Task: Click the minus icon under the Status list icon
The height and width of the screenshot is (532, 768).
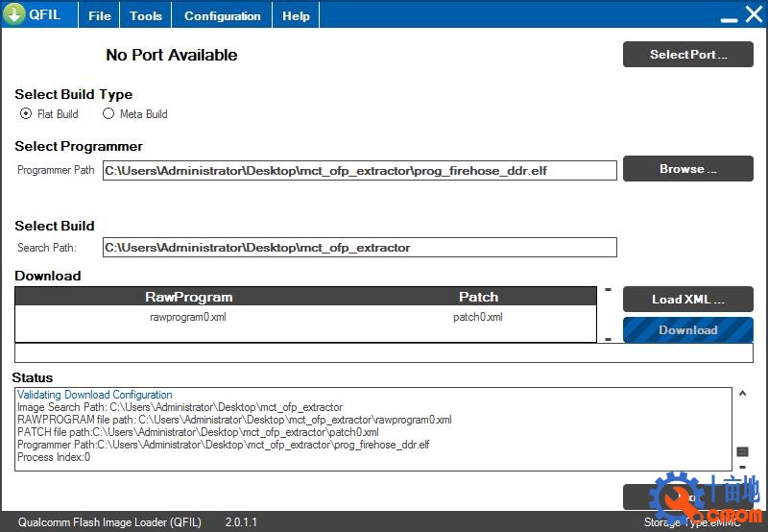Action: pyautogui.click(x=742, y=467)
